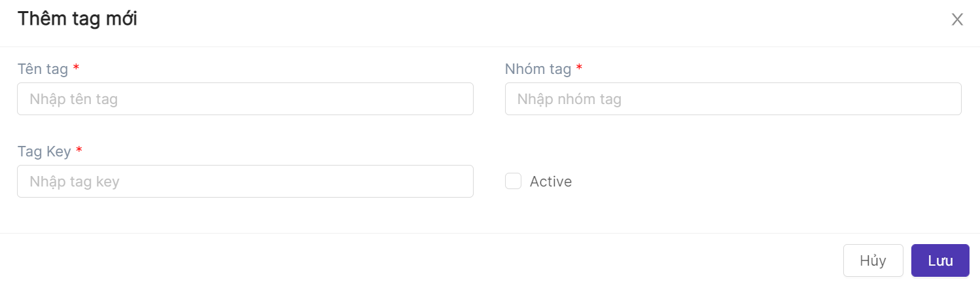Click the Nhập nhóm tag placeholder text
Screen dimensions: 980x284
click(569, 99)
